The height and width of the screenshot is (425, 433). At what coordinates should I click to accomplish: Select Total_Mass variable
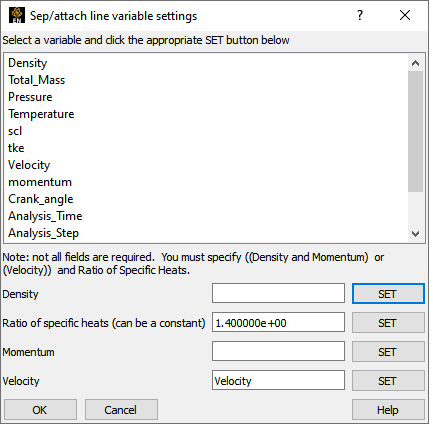[37, 80]
